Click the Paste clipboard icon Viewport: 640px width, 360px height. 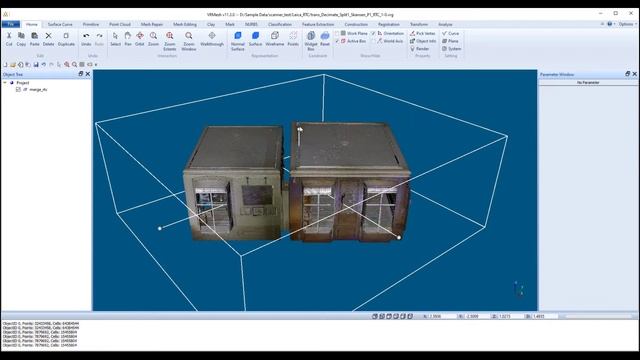click(35, 36)
